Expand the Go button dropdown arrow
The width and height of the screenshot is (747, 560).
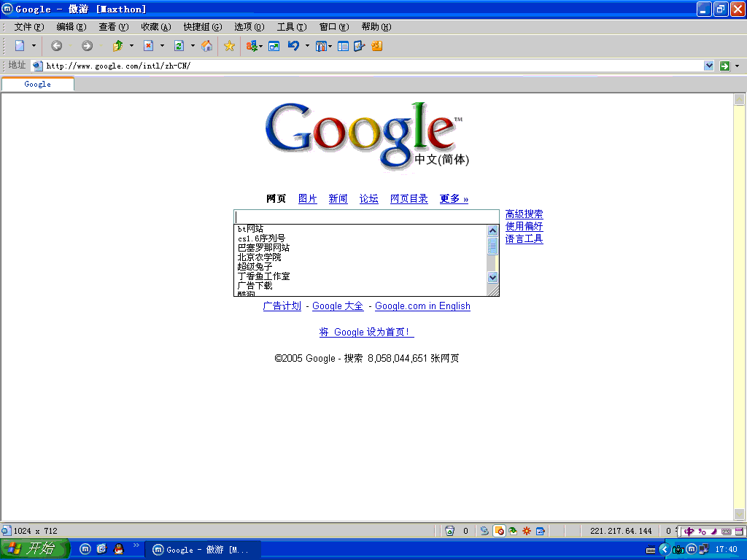[737, 66]
